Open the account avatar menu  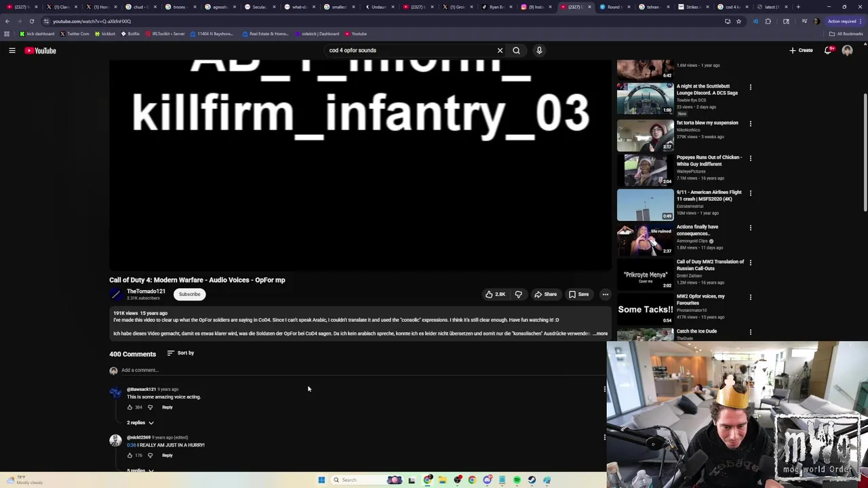pyautogui.click(x=847, y=50)
